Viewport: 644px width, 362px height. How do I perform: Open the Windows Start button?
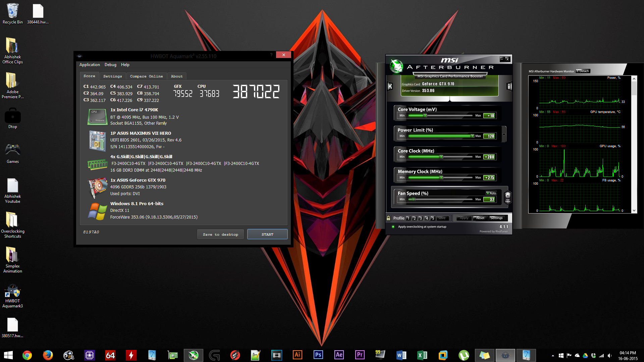point(8,355)
